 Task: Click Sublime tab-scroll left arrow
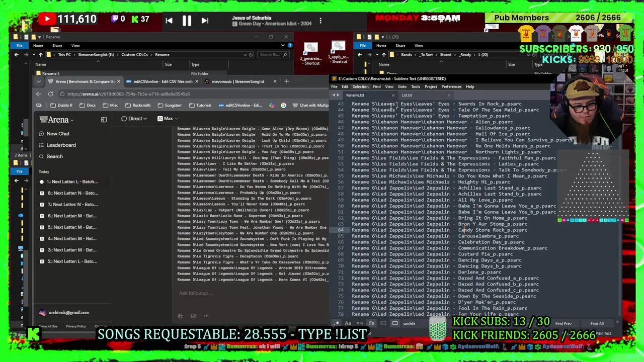[x=333, y=95]
